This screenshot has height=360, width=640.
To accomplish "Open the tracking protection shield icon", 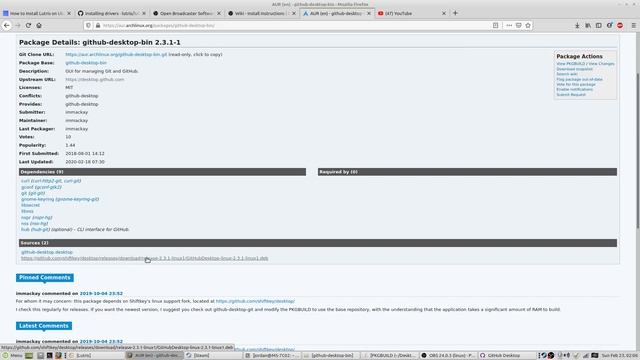I will point(89,25).
